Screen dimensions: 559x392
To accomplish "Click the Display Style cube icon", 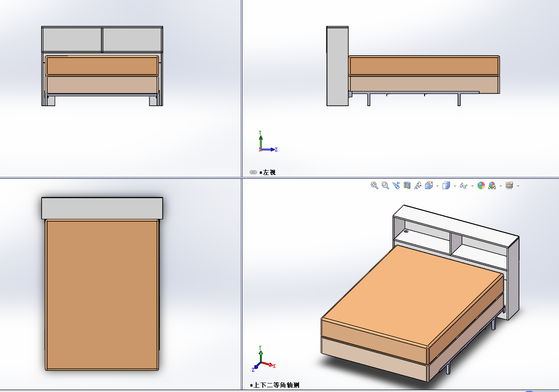I will (446, 185).
